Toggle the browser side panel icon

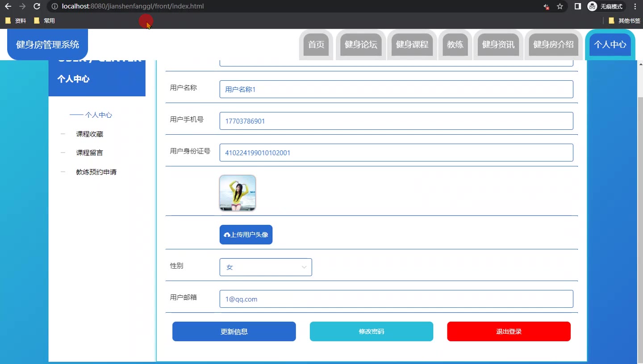[577, 6]
